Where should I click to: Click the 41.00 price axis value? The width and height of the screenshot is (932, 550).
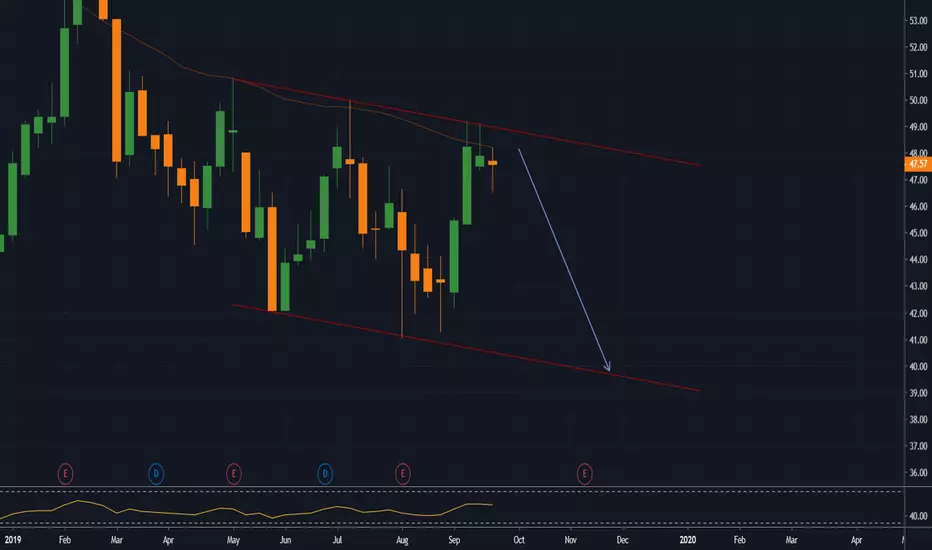[x=918, y=340]
